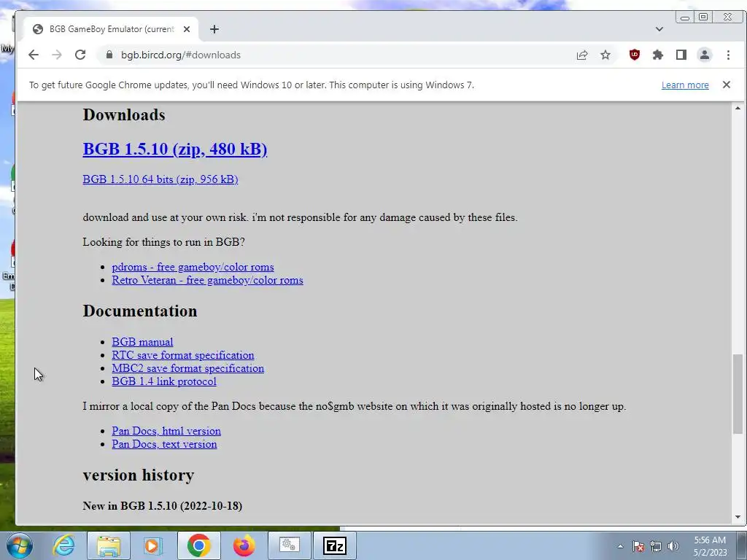Click the forward navigation arrow
The height and width of the screenshot is (560, 747).
tap(57, 55)
